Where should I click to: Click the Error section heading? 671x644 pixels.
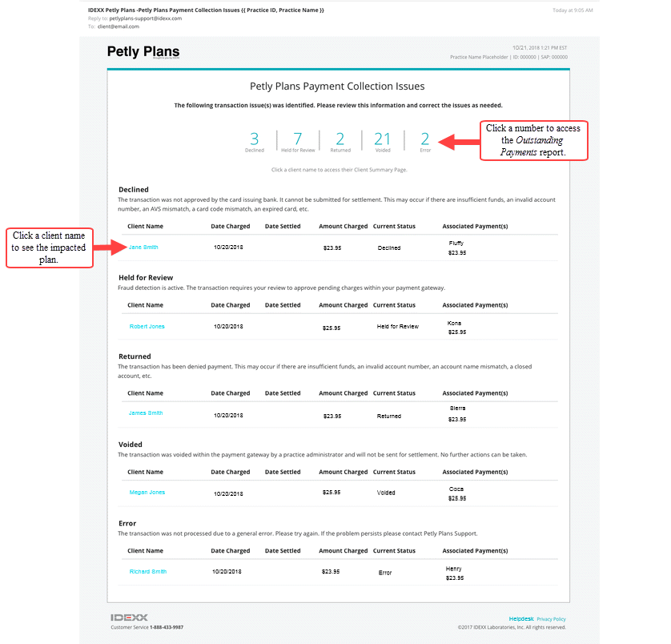pos(127,523)
